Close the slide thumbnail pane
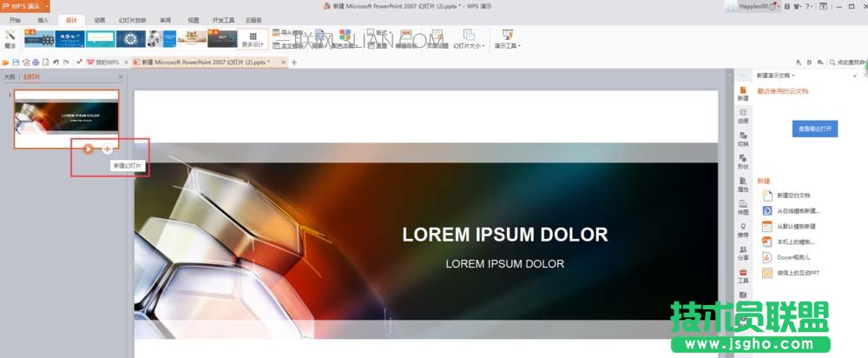 121,77
